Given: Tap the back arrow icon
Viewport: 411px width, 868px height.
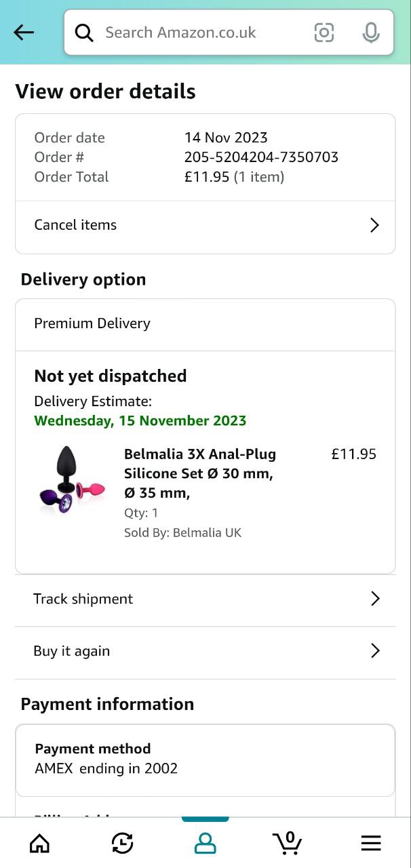Looking at the screenshot, I should tap(24, 33).
